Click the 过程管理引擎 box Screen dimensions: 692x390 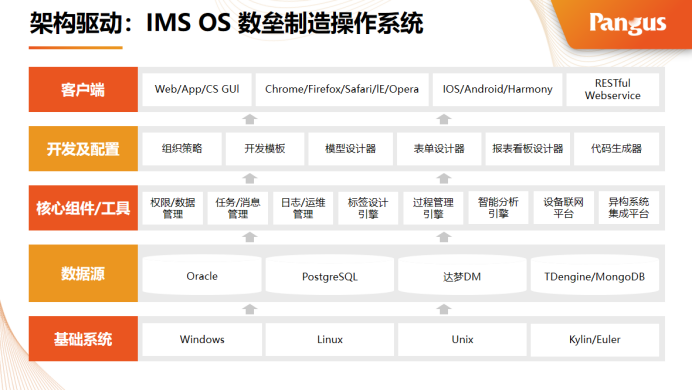tap(433, 208)
